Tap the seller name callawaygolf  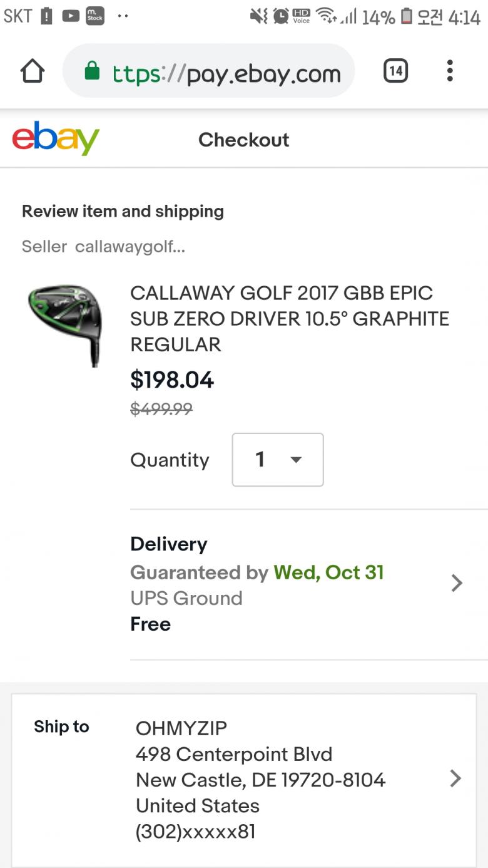130,247
